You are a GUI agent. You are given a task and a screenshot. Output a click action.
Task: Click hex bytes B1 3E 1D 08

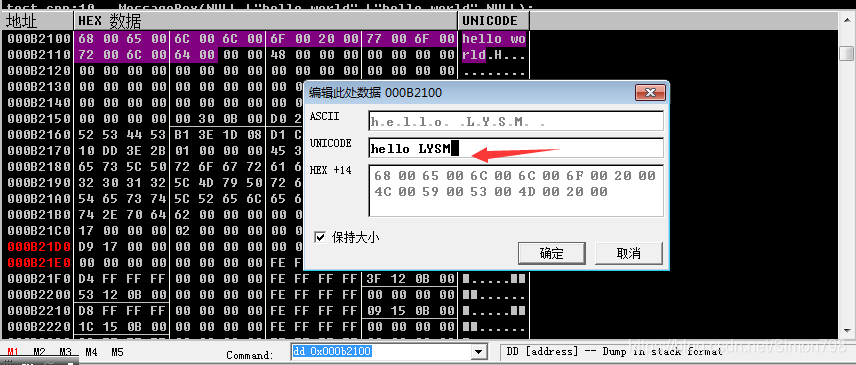tap(218, 134)
